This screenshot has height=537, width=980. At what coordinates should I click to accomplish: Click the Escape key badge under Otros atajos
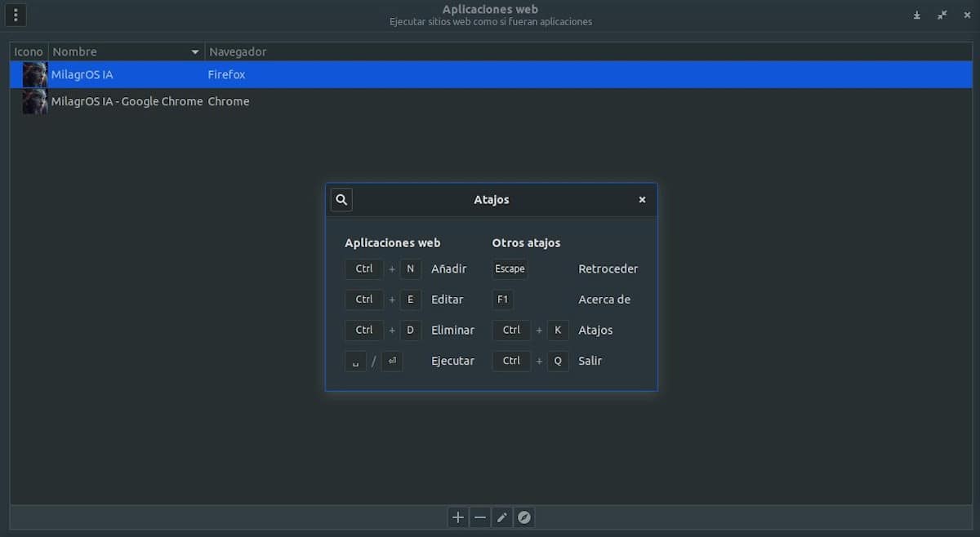click(x=509, y=268)
